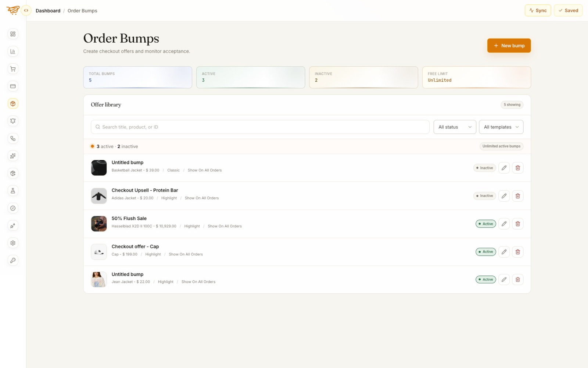
Task: Open the box-with-plus sidebar icon
Action: tap(13, 173)
